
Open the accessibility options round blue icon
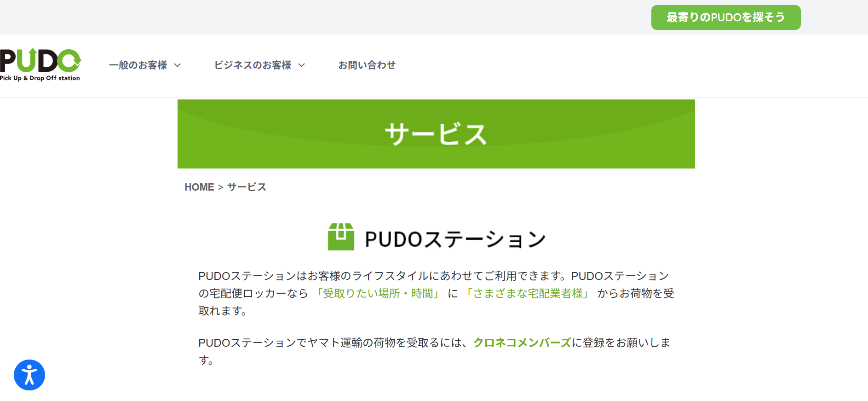pos(29,375)
